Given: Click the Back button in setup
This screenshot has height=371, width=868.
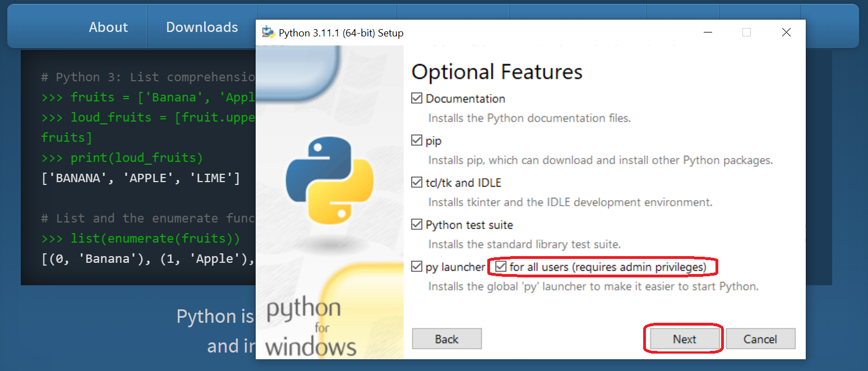Looking at the screenshot, I should coord(447,339).
